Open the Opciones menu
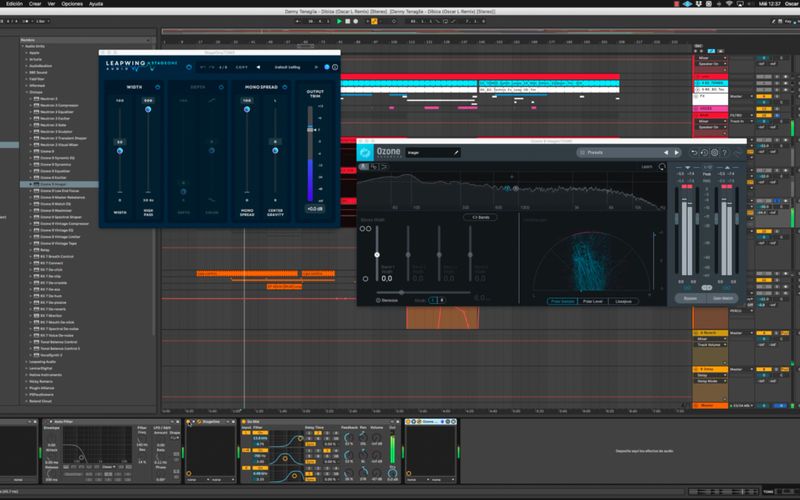Screen dimensions: 800x500 tap(72, 4)
